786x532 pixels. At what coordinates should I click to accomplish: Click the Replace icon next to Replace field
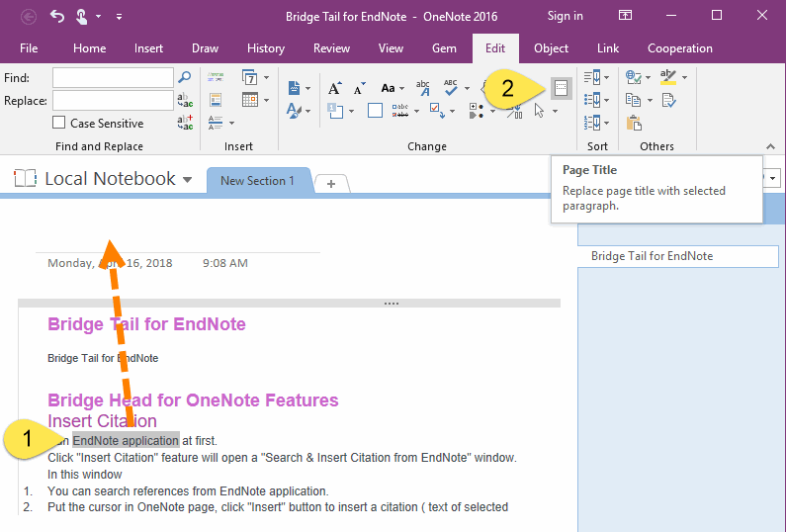[x=185, y=100]
